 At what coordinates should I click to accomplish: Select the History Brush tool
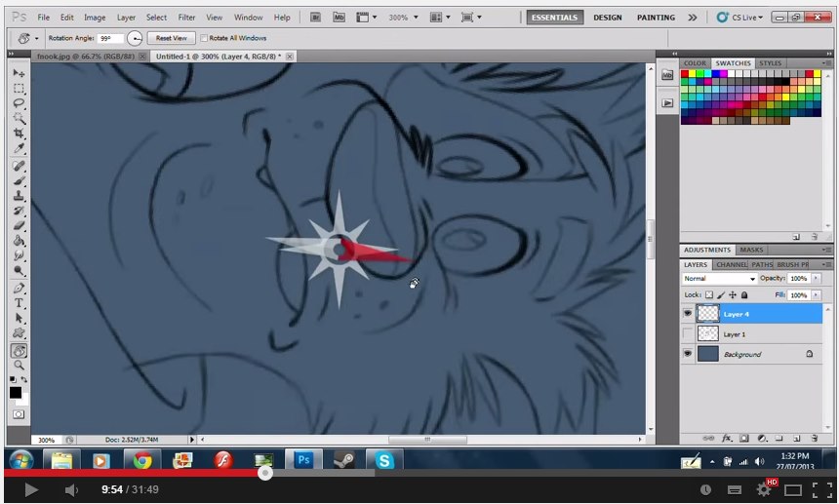(x=19, y=211)
